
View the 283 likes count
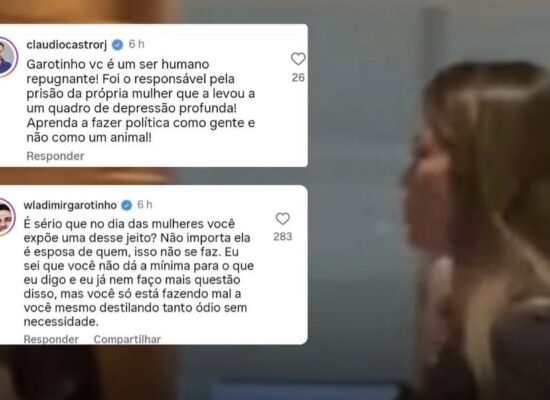tap(283, 237)
